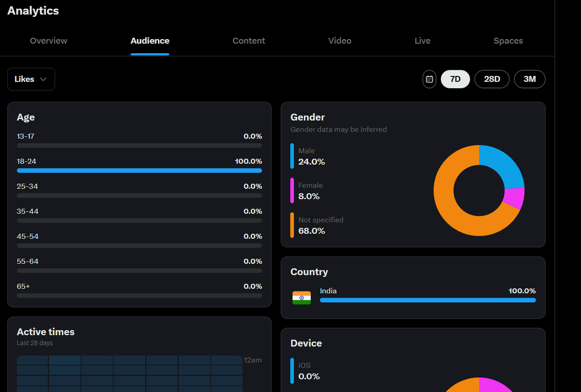This screenshot has height=392, width=581.
Task: Click the Age card title
Action: point(26,117)
